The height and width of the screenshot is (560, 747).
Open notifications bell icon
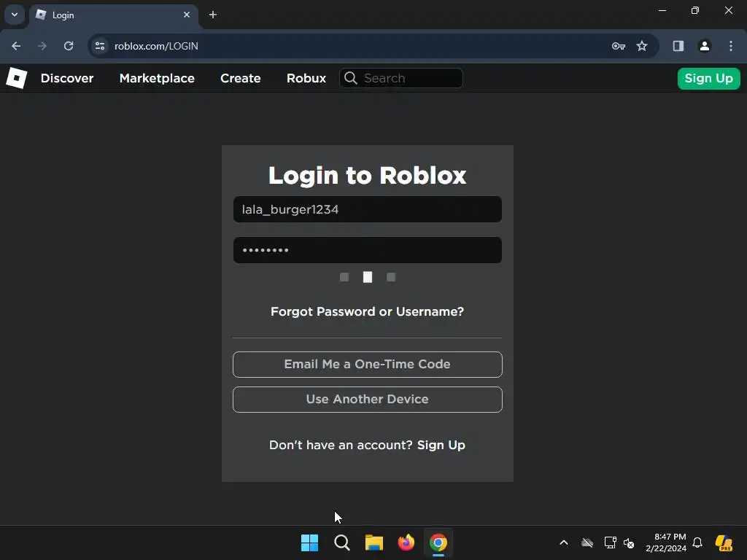point(697,542)
